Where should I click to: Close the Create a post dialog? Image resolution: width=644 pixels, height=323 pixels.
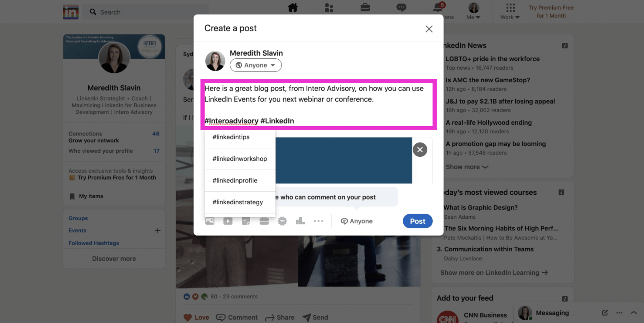point(429,29)
